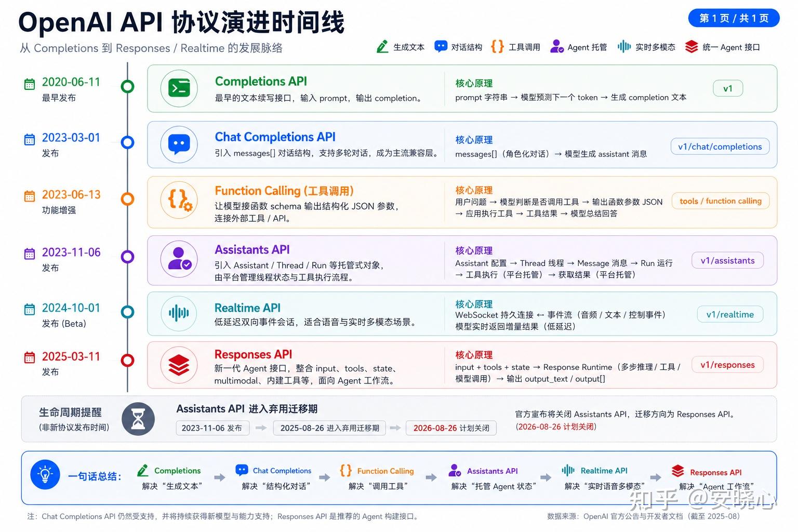The height and width of the screenshot is (532, 798).
Task: Click the person icon next to legend Agent 托管
Action: [x=557, y=47]
